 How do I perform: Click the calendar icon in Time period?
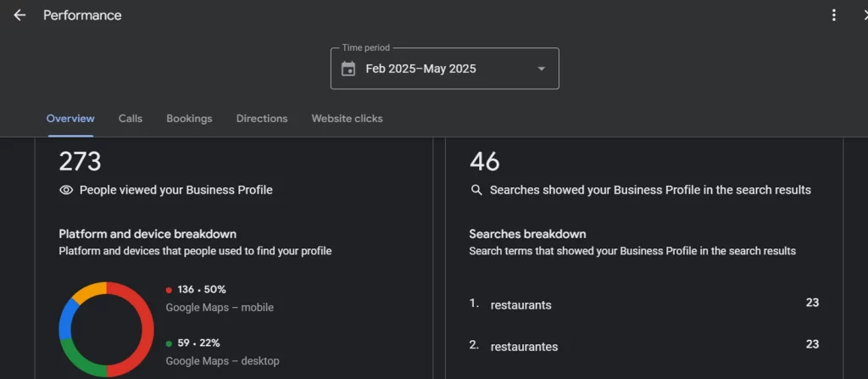pos(348,69)
